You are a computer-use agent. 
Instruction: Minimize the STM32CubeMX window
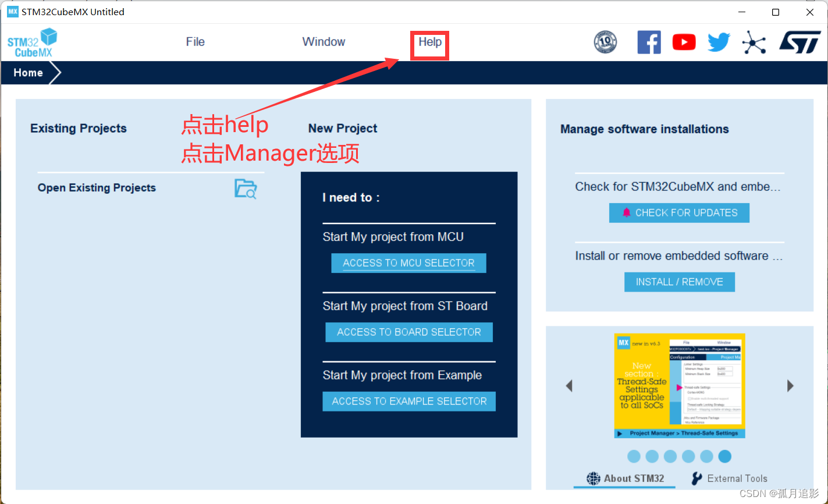742,12
